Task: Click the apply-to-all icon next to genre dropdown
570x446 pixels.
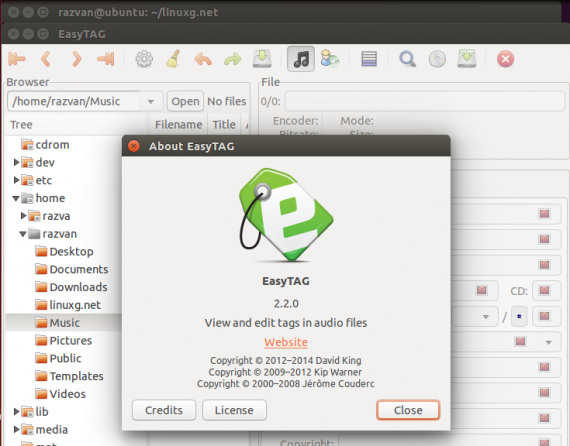Action: (521, 341)
